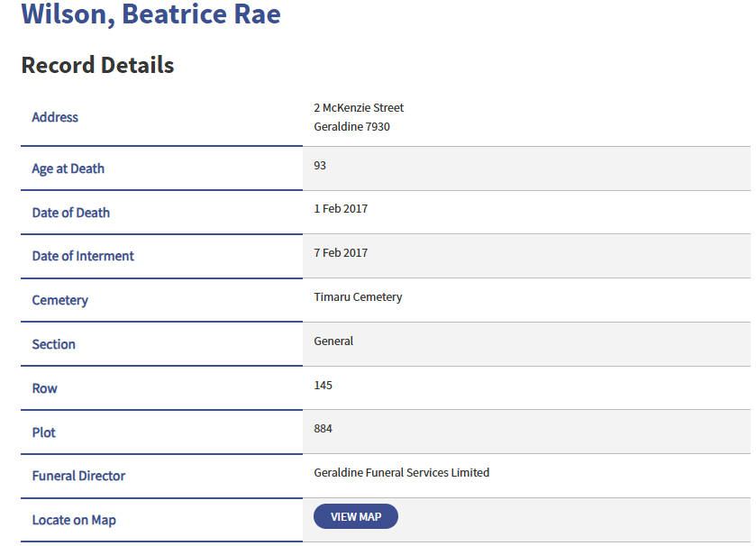Viewport: 756px width, 546px height.
Task: Select the death date 1 Feb 2017
Action: [x=341, y=208]
